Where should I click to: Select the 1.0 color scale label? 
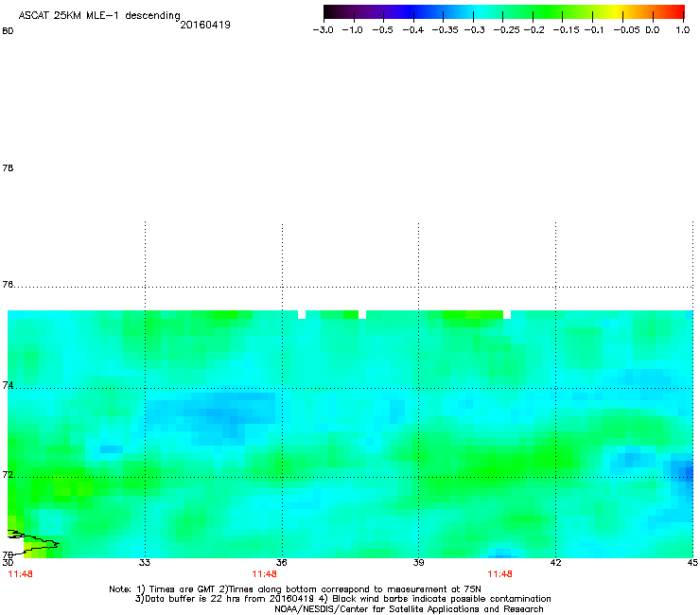pyautogui.click(x=683, y=30)
